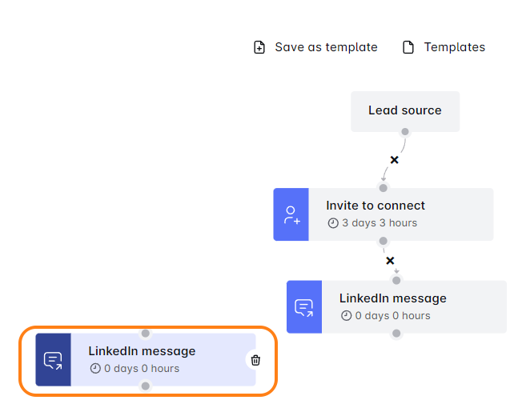
Task: Click the dark message icon on the highlighted node
Action: [53, 360]
